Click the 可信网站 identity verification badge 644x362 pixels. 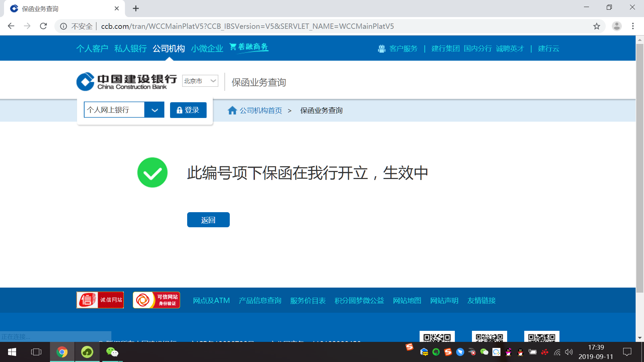point(156,300)
